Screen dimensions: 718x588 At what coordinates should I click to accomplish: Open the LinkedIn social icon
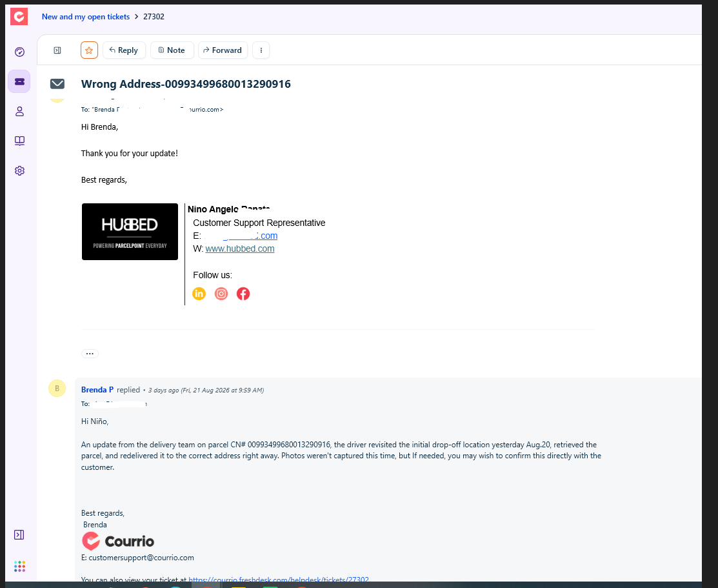pos(199,294)
